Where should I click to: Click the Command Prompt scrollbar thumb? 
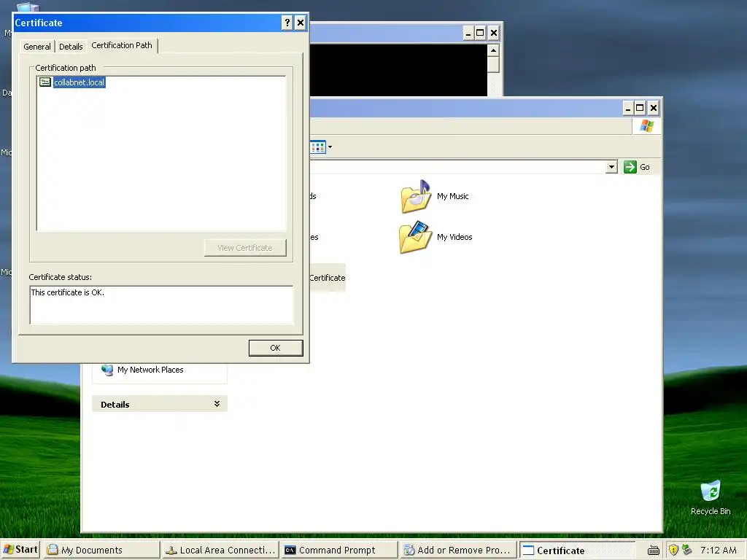493,64
